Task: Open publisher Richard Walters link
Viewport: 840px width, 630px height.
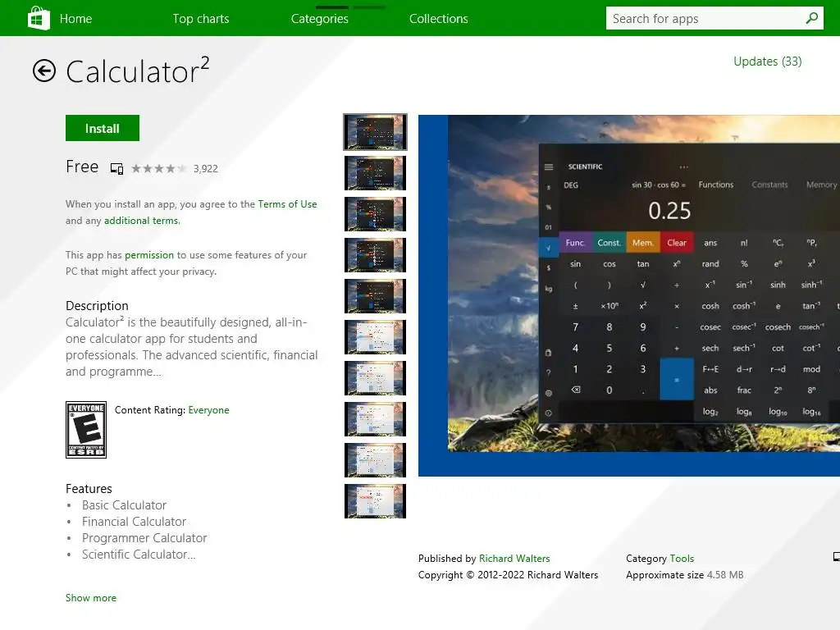Action: [514, 558]
